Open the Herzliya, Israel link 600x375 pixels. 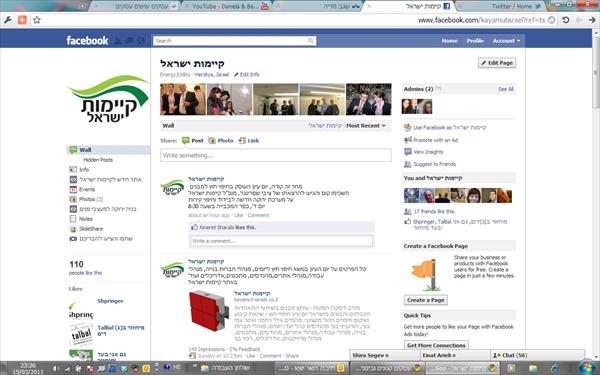pyautogui.click(x=212, y=75)
